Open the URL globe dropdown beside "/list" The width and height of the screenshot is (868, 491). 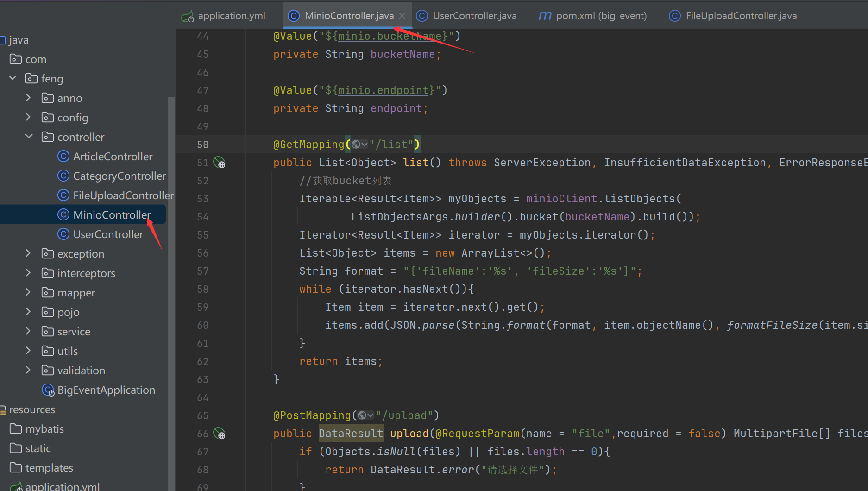[359, 145]
